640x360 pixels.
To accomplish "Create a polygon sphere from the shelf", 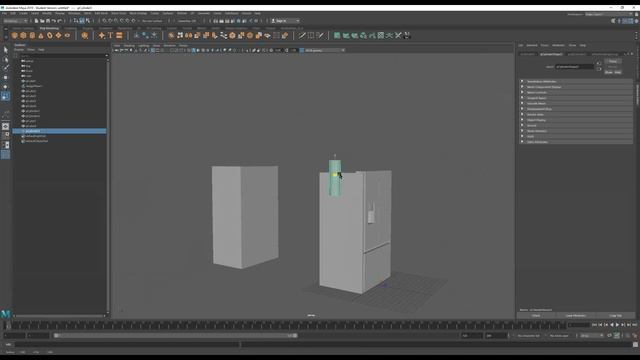I will click(x=15, y=36).
